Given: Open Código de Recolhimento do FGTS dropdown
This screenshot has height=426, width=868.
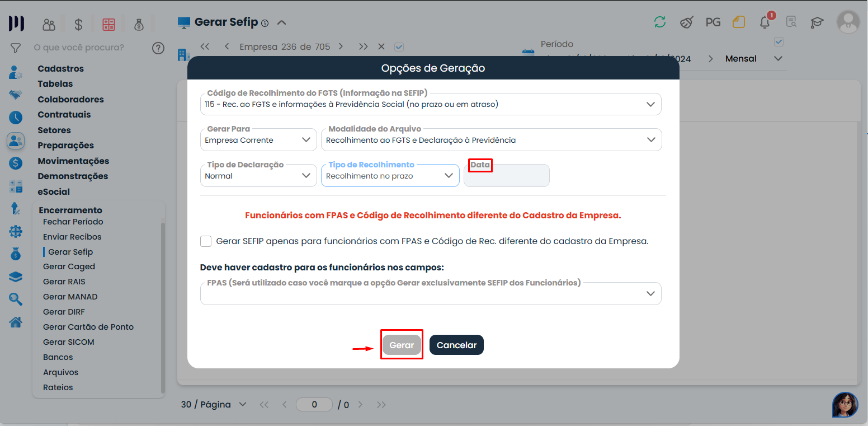Looking at the screenshot, I should coord(431,104).
